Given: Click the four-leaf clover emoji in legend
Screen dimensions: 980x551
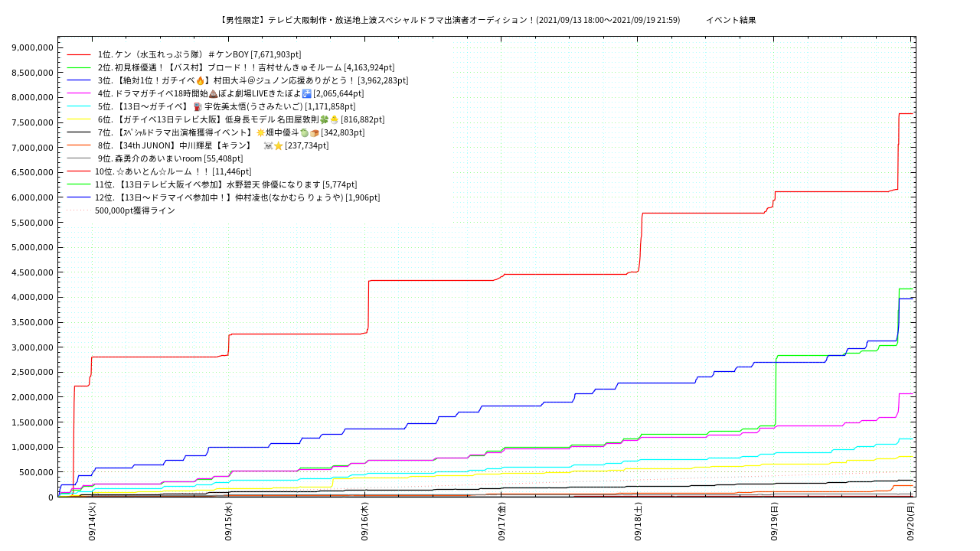Looking at the screenshot, I should (324, 119).
